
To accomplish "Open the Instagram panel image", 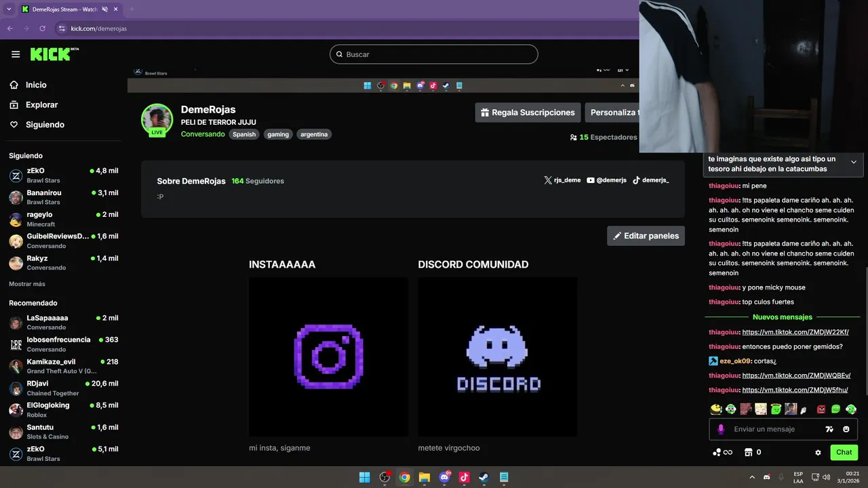I will coord(328,357).
